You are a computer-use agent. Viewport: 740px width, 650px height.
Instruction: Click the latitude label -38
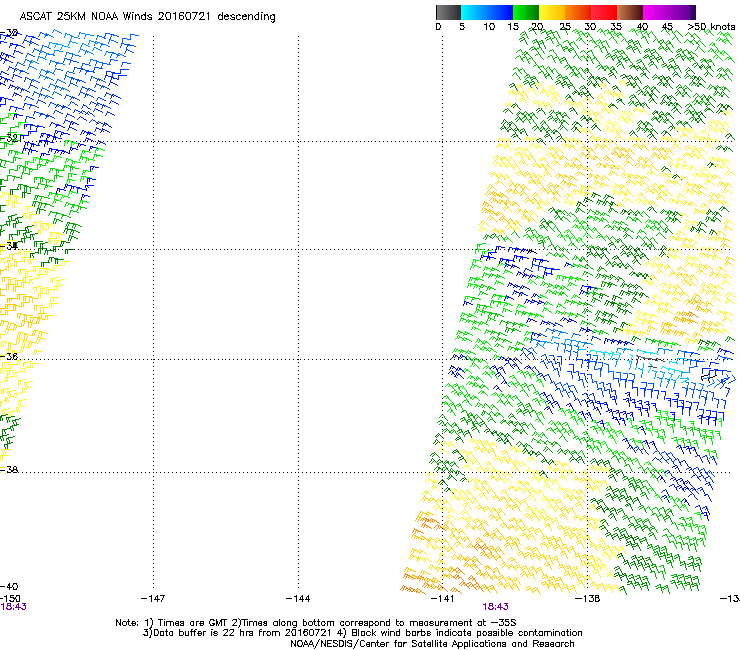(x=9, y=470)
